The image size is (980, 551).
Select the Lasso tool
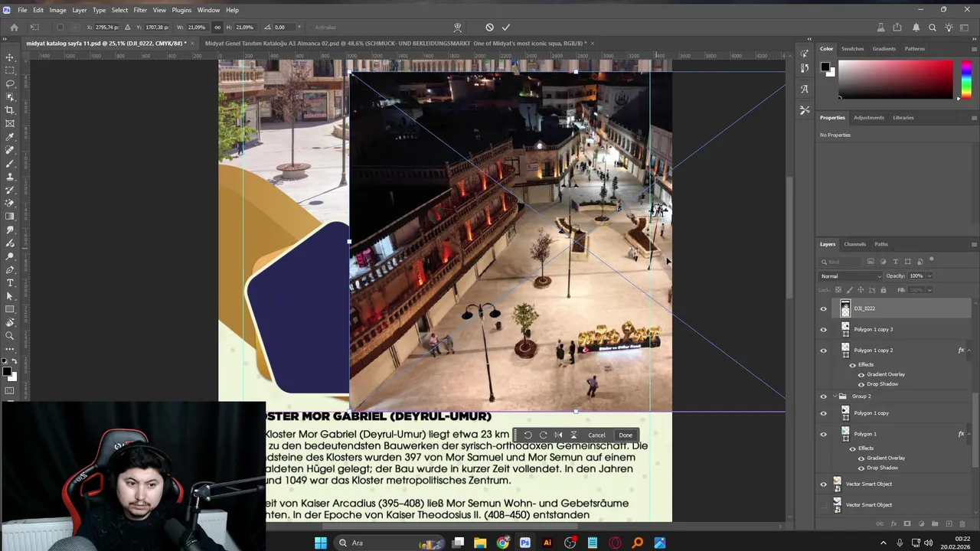tap(10, 83)
